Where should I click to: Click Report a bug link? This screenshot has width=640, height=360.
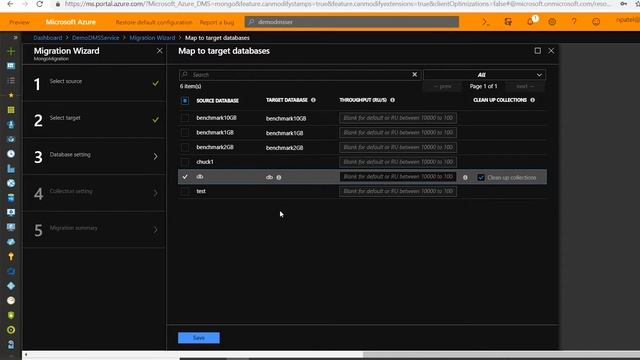coord(217,22)
